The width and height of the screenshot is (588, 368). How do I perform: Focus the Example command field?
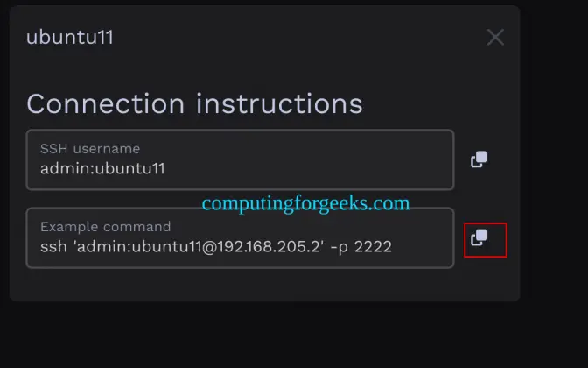pyautogui.click(x=240, y=237)
